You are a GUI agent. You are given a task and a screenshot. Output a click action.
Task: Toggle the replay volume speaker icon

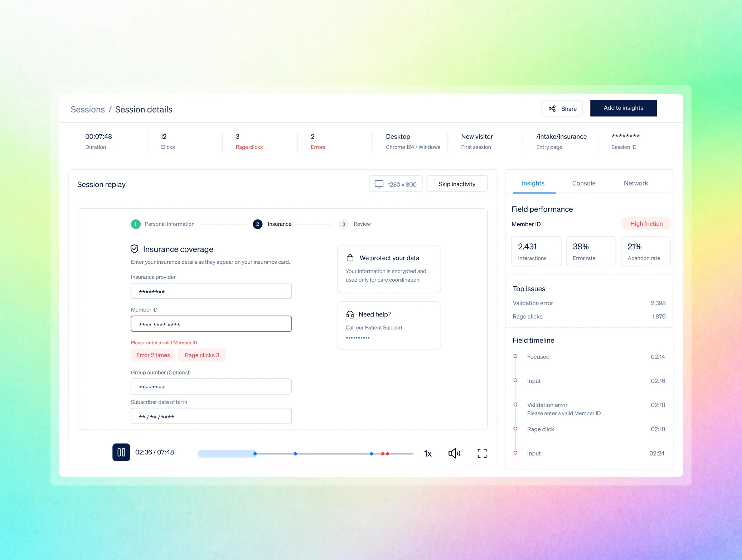coord(454,453)
